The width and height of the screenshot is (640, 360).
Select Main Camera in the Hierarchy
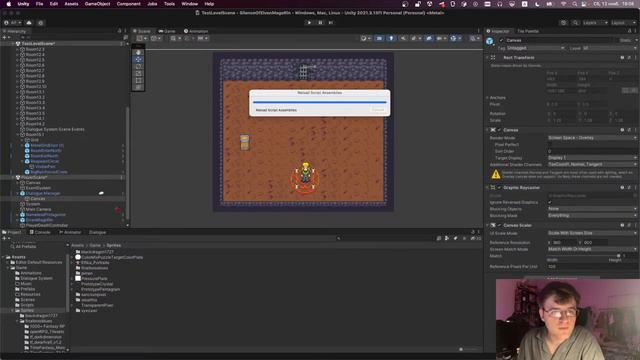click(x=38, y=209)
